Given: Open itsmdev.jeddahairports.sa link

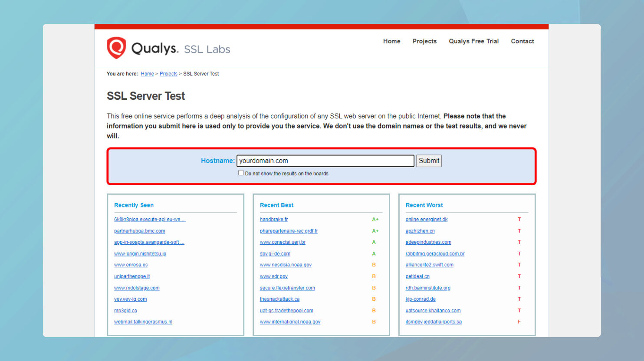Looking at the screenshot, I should pyautogui.click(x=433, y=322).
